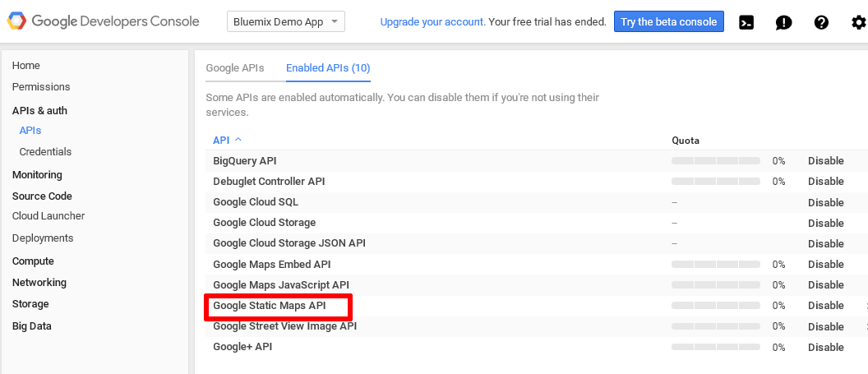Screen dimensions: 868x374
Task: Click the feedback speech bubble icon
Action: 784,22
